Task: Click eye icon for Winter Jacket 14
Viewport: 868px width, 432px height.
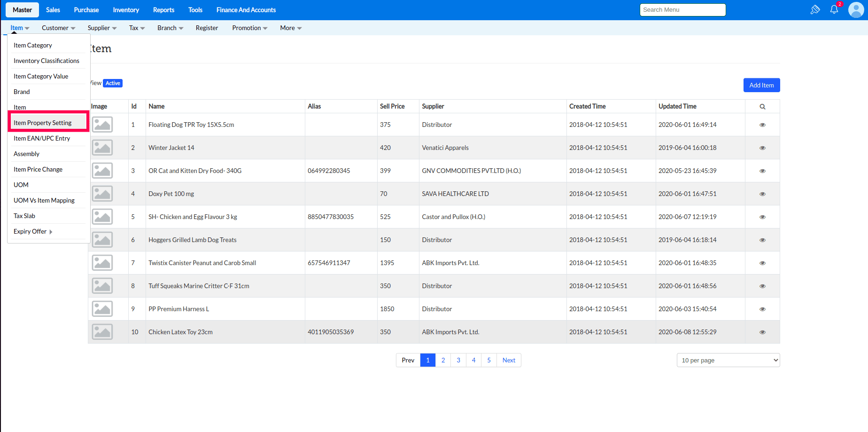Action: [762, 148]
